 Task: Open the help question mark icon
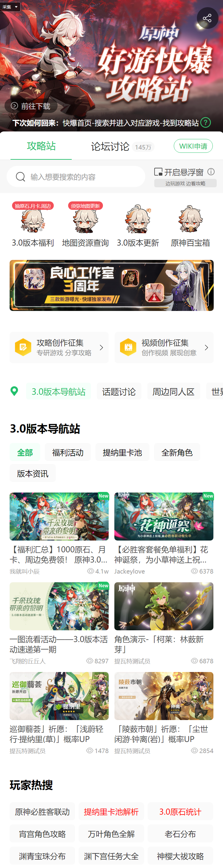pos(206,122)
